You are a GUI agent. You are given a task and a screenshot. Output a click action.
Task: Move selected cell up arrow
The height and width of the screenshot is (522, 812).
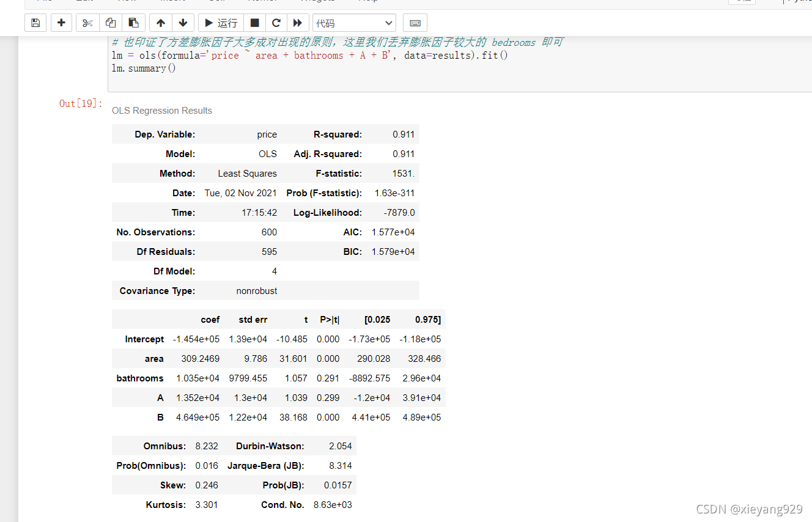pos(161,23)
